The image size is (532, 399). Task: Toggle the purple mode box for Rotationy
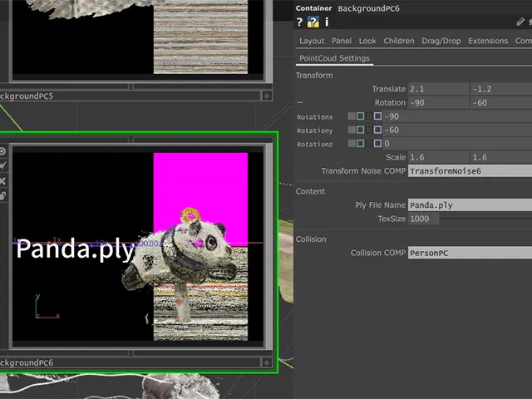377,131
